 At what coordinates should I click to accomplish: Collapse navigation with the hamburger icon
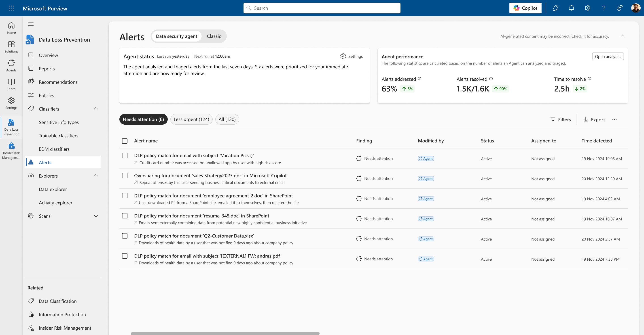(x=31, y=24)
